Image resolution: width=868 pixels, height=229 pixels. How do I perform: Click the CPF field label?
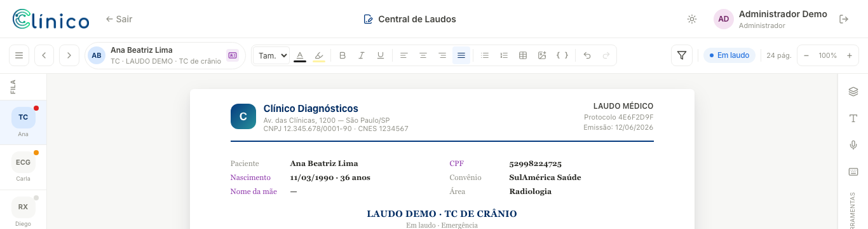click(457, 163)
